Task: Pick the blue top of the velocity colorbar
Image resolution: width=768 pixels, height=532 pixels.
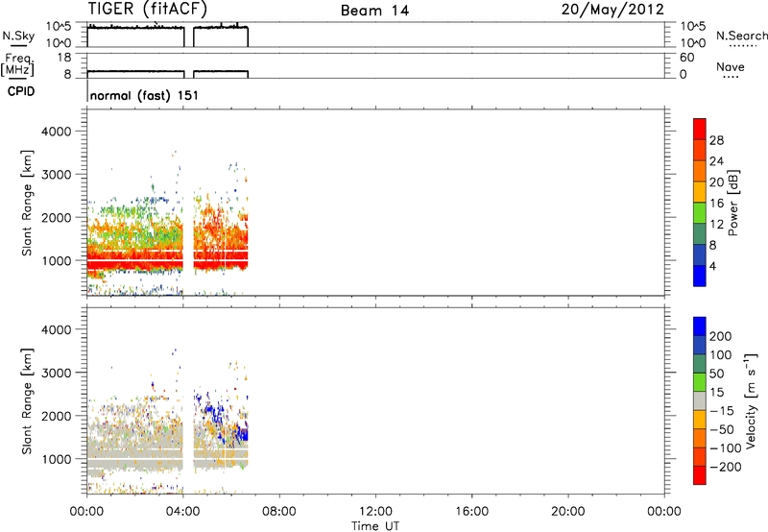Action: (700, 326)
